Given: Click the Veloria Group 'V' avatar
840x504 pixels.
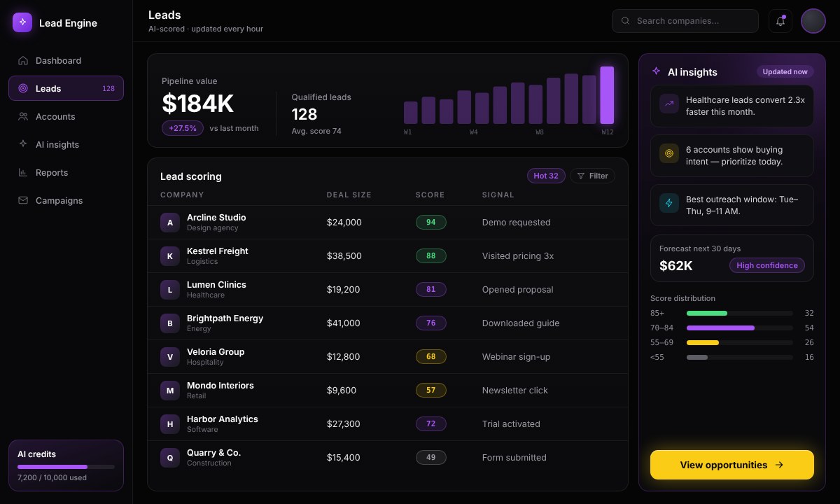Looking at the screenshot, I should 170,357.
